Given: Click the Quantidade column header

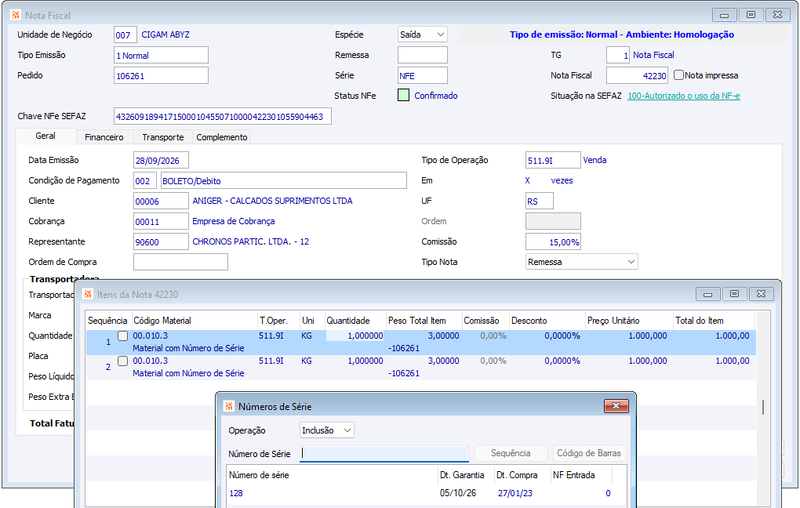Looking at the screenshot, I should (x=355, y=320).
